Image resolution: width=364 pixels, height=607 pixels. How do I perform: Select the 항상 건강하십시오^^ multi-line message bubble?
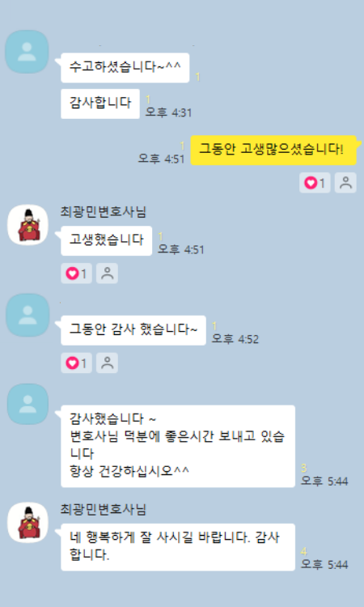(178, 446)
